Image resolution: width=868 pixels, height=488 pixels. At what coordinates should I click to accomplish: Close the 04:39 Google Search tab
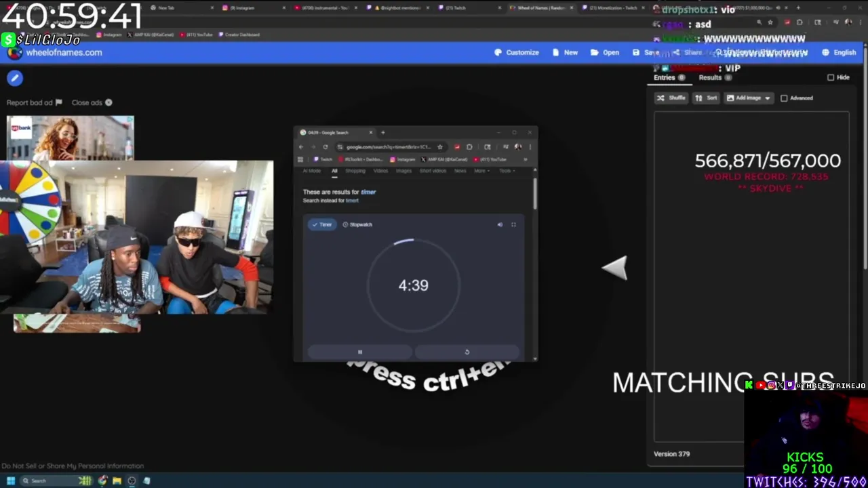[x=370, y=133]
